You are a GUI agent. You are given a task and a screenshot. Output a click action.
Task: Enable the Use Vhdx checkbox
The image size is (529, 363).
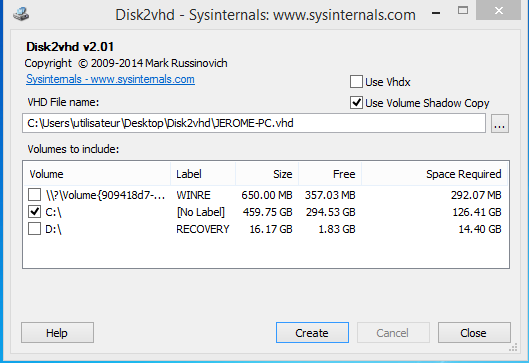[x=356, y=82]
